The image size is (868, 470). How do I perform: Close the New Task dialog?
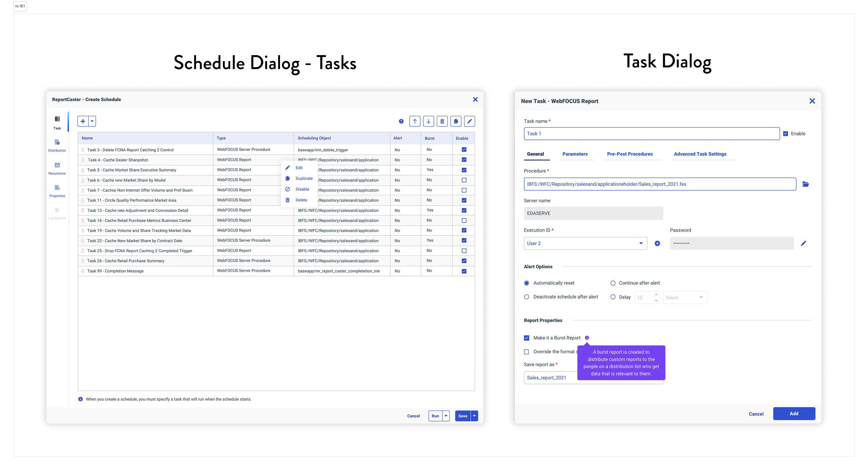pos(812,101)
